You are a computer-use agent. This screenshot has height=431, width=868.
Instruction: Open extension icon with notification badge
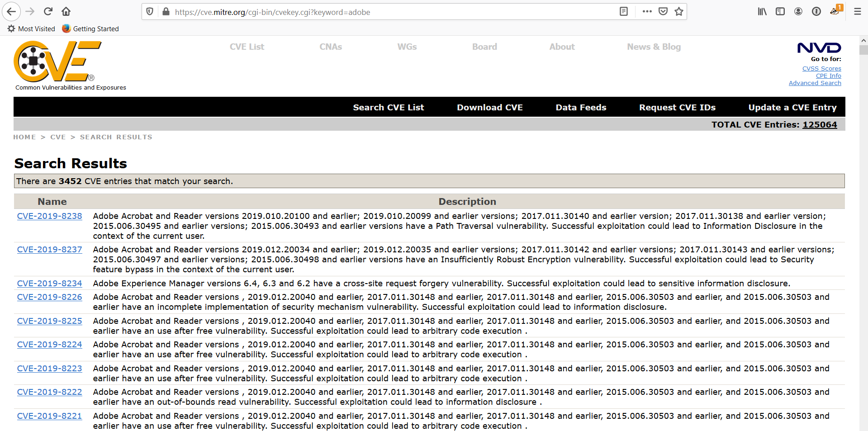tap(835, 11)
